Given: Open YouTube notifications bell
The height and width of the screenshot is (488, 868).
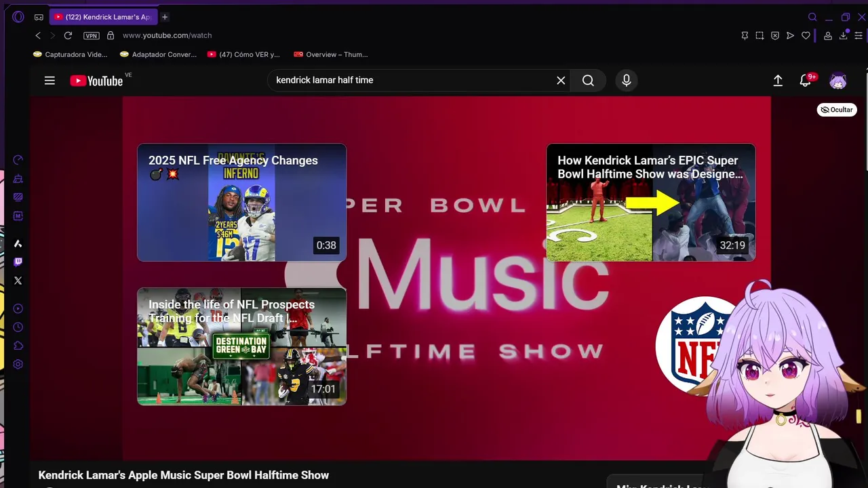Looking at the screenshot, I should pyautogui.click(x=806, y=81).
